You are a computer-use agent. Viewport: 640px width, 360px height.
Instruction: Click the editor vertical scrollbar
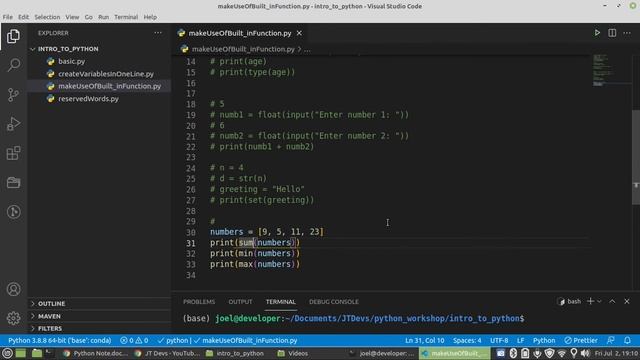click(636, 157)
